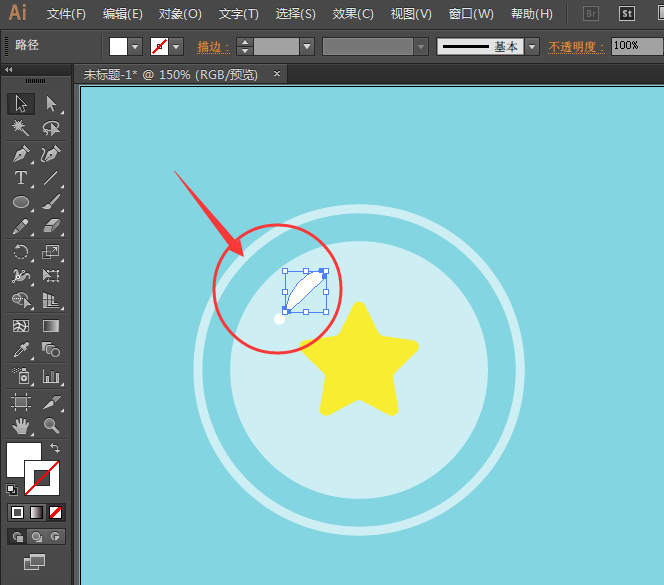
Task: Click the white fill swatch in control bar
Action: 118,47
